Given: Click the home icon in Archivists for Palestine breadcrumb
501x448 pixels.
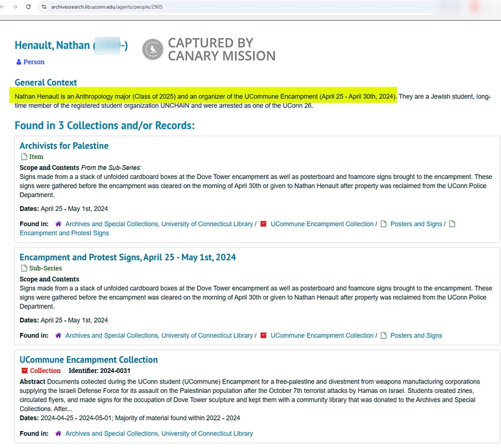Looking at the screenshot, I should pyautogui.click(x=58, y=224).
